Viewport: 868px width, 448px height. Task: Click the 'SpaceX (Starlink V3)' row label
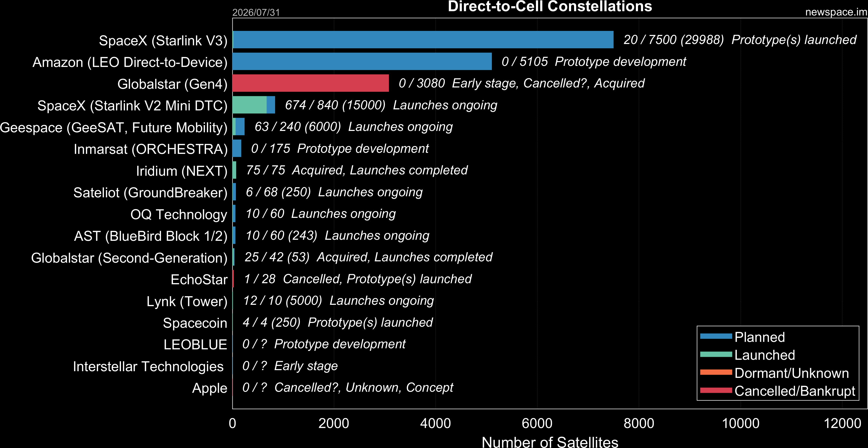(x=163, y=41)
